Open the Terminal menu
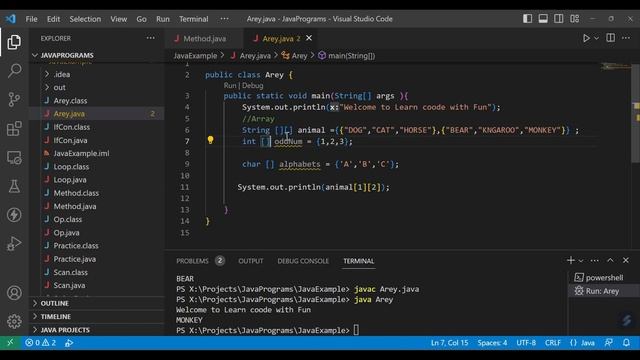This screenshot has height=360, width=640. coord(193,19)
